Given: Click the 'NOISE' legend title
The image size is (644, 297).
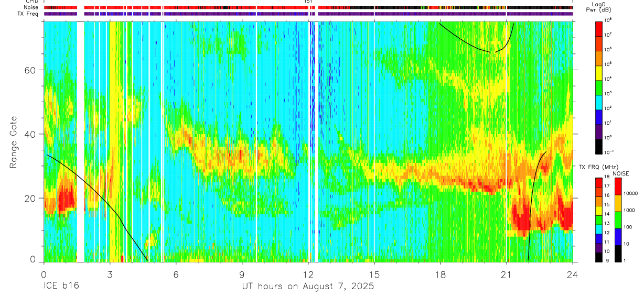Looking at the screenshot, I should click(620, 173).
